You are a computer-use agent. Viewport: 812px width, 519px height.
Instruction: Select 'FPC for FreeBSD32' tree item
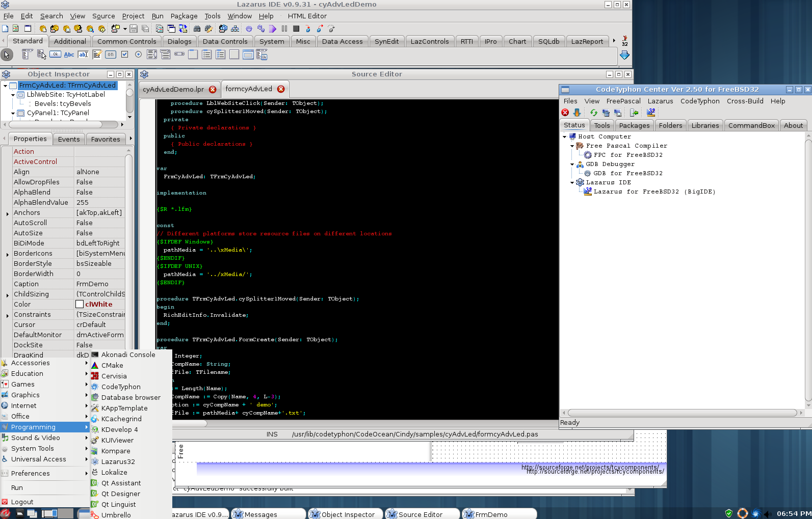tap(627, 155)
